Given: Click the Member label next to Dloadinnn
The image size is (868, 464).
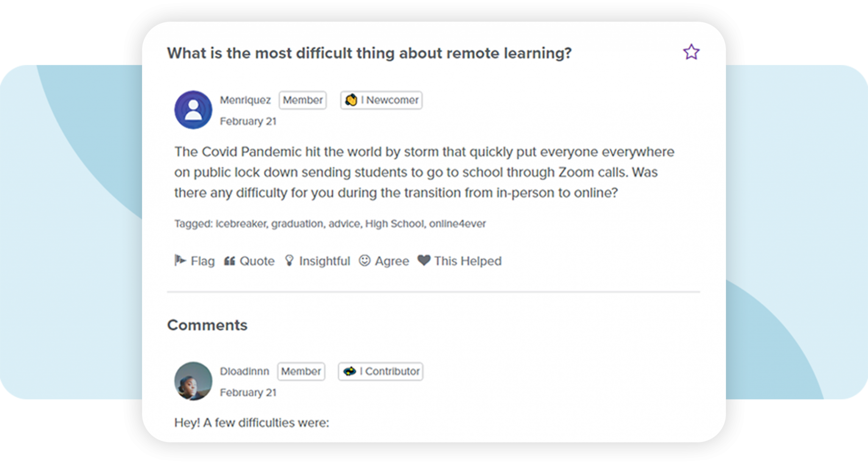Looking at the screenshot, I should point(301,371).
